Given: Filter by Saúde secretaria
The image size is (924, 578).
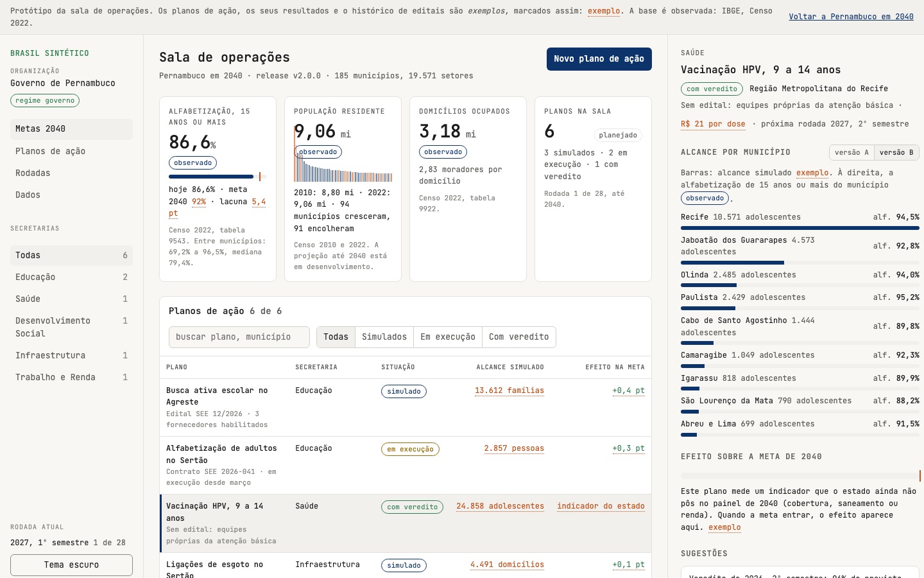Looking at the screenshot, I should [x=71, y=299].
